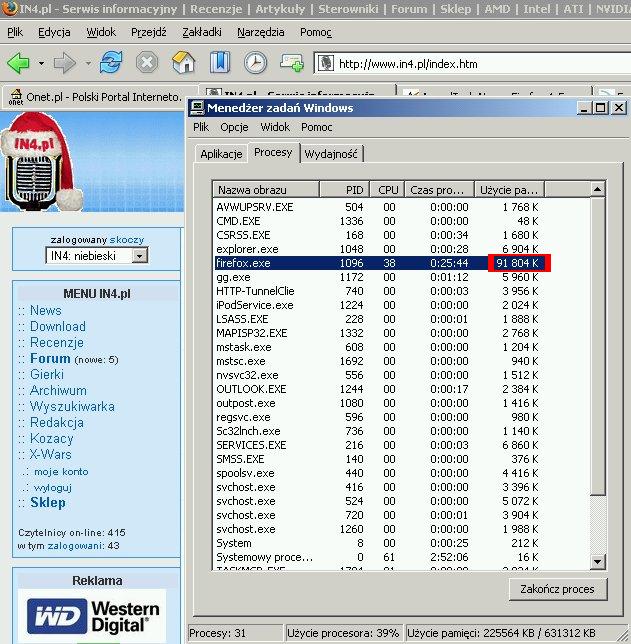This screenshot has width=631, height=644.
Task: Go to the Home page icon
Action: (x=183, y=63)
